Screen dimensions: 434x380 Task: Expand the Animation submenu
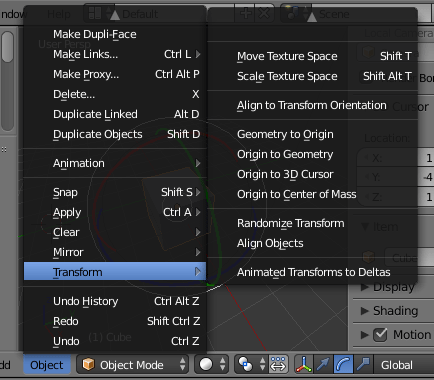pos(115,163)
